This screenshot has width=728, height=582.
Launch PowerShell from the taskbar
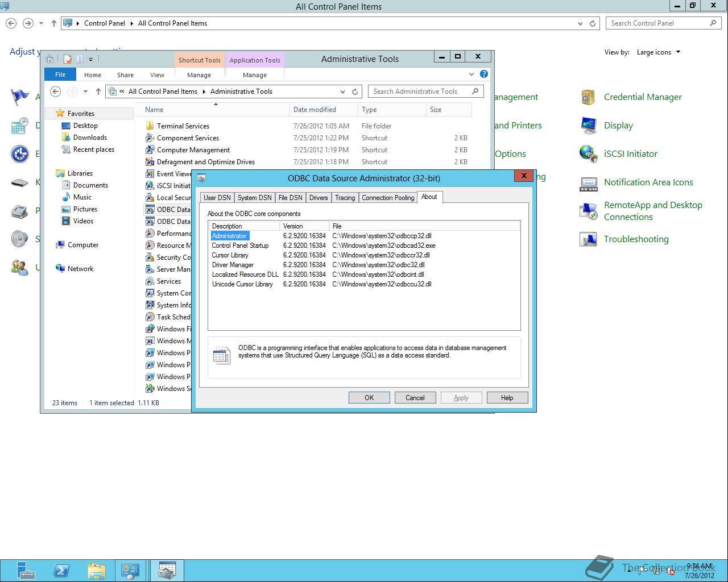coord(61,571)
